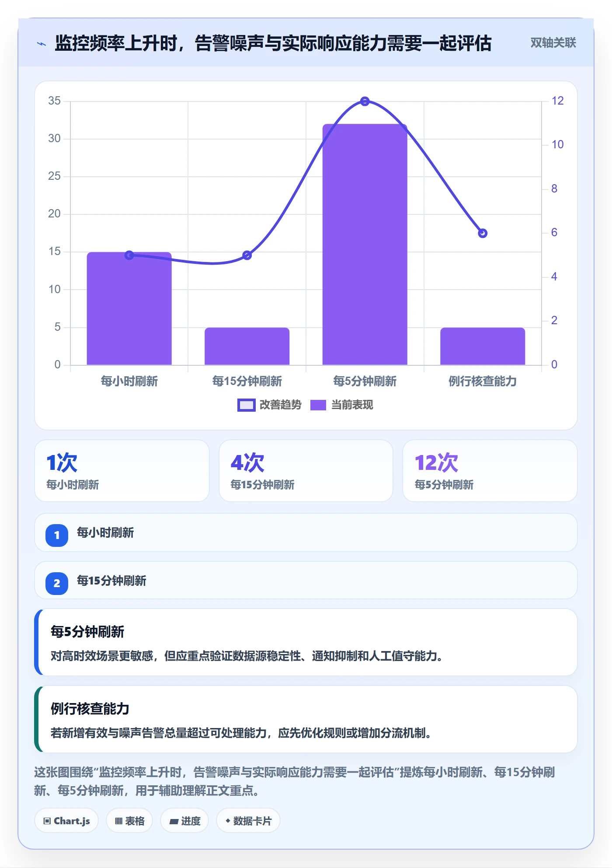The image size is (612, 868).
Task: Click the 表格 tag
Action: [x=129, y=821]
